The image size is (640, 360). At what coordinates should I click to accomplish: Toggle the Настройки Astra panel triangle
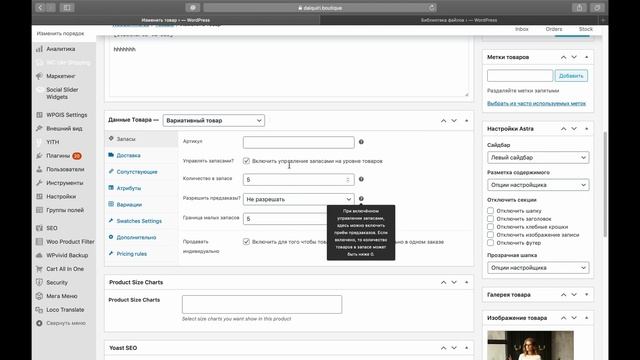tap(587, 129)
